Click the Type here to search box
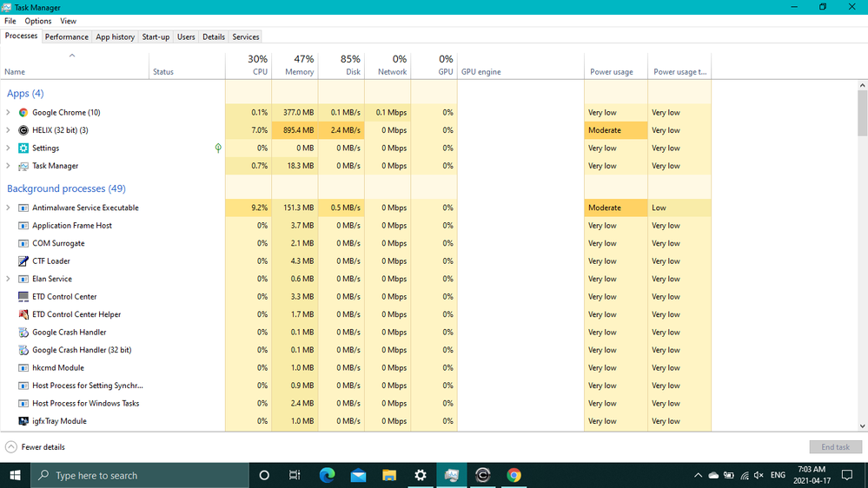This screenshot has height=488, width=868. click(x=140, y=475)
